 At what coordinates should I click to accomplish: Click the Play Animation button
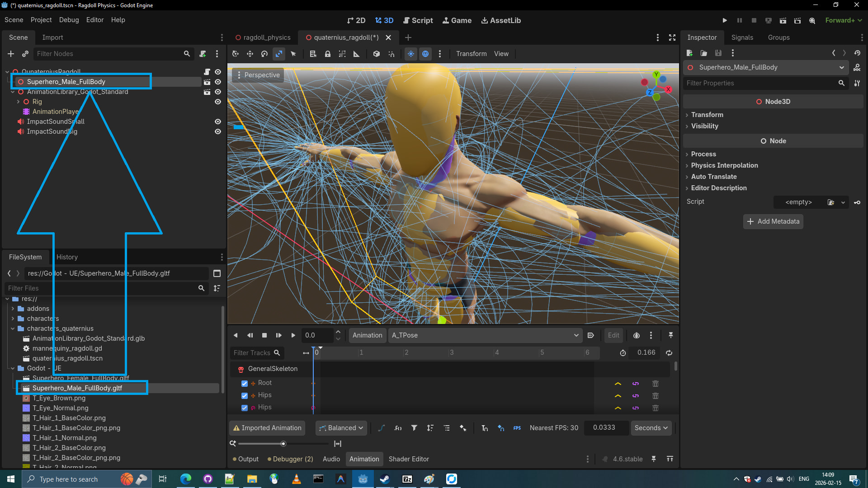click(293, 335)
